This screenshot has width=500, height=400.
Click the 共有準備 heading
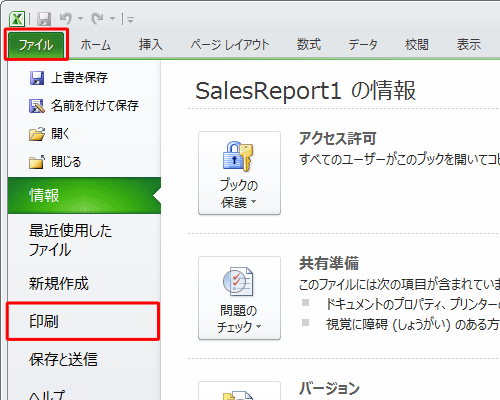tap(329, 263)
